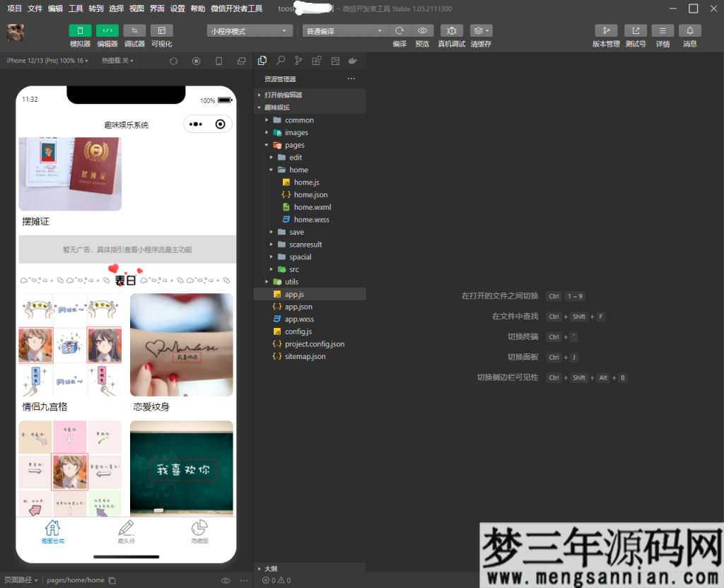724x588 pixels.
Task: Open the 工具 menu
Action: [76, 8]
